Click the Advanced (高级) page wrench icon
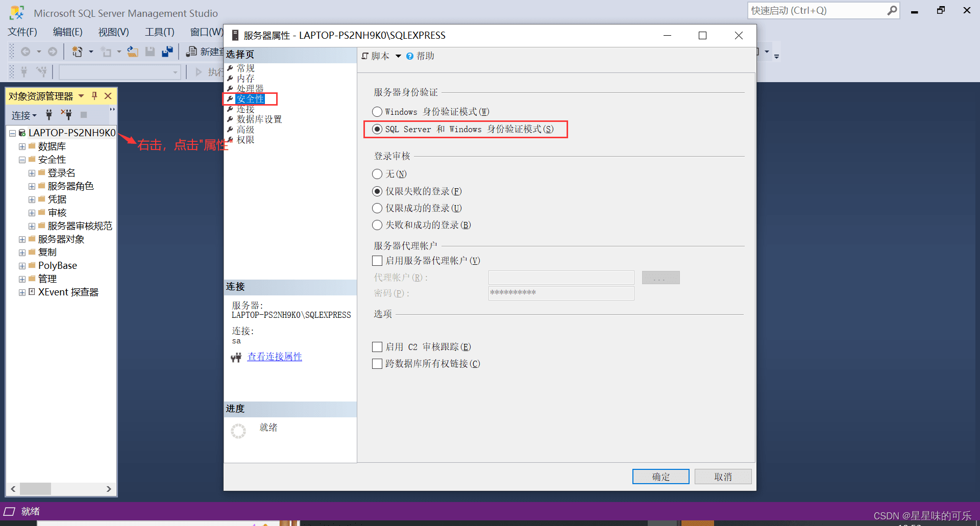The width and height of the screenshot is (980, 526). pyautogui.click(x=230, y=129)
